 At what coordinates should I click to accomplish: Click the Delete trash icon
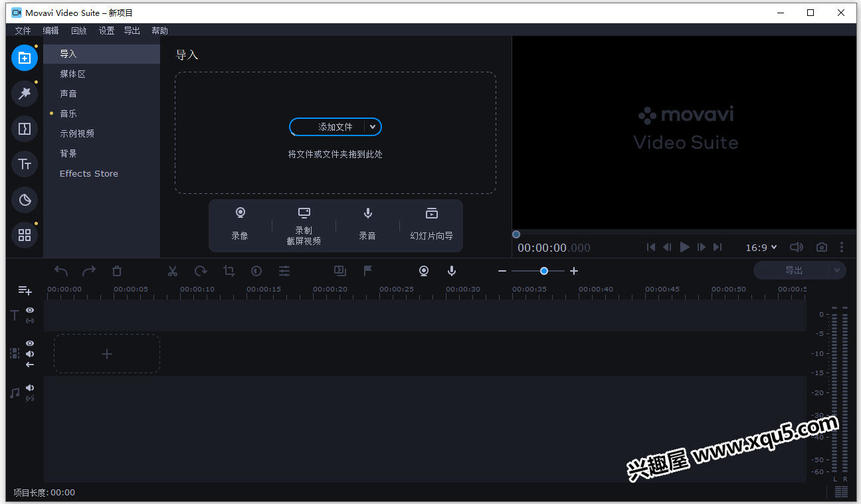tap(117, 271)
